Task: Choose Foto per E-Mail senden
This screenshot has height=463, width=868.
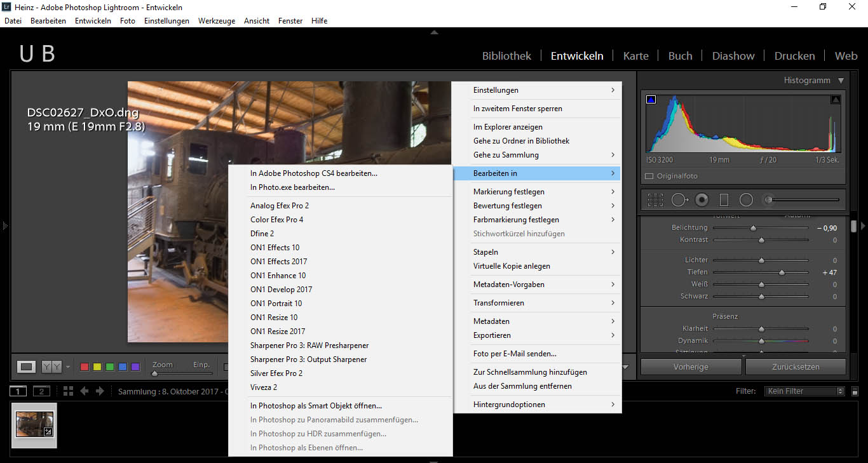Action: (537, 354)
